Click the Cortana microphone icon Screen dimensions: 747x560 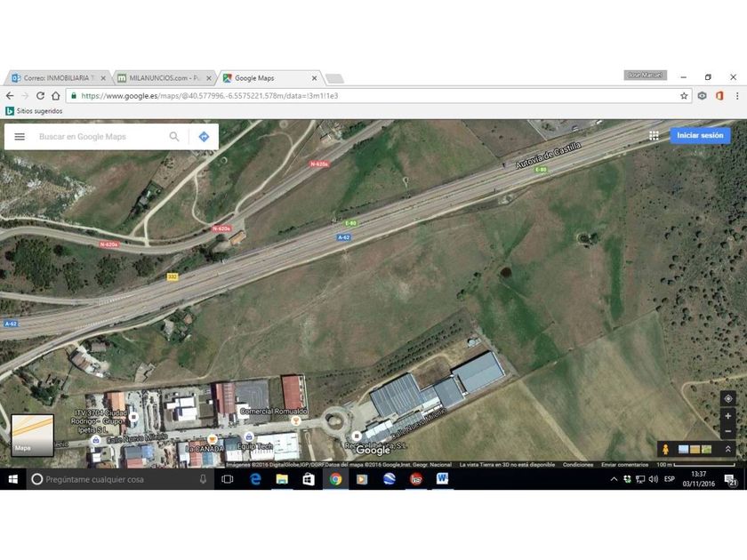point(203,479)
